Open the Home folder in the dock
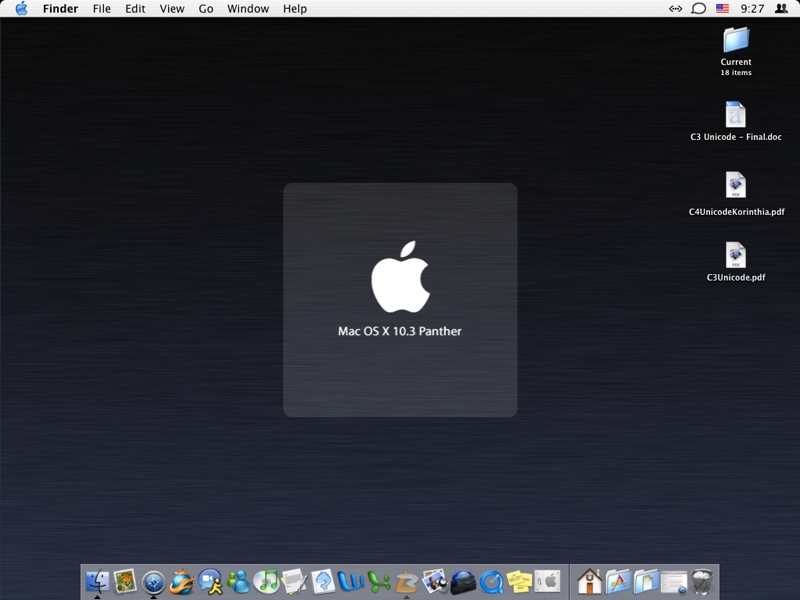The height and width of the screenshot is (600, 800). 589,581
